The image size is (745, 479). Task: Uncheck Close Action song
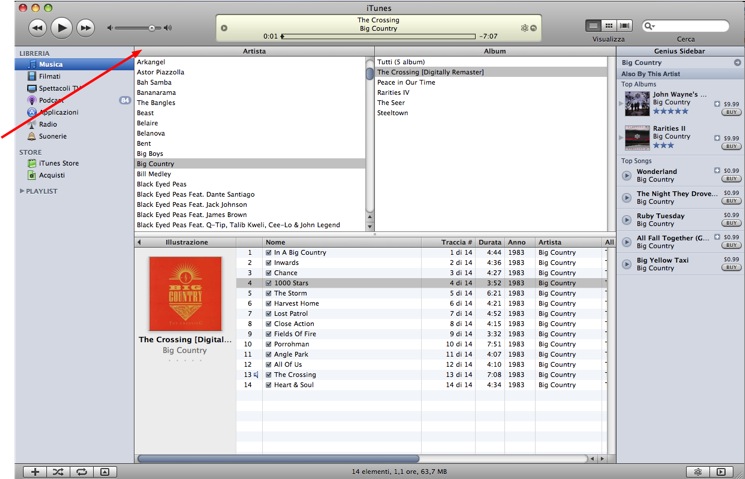click(x=268, y=324)
